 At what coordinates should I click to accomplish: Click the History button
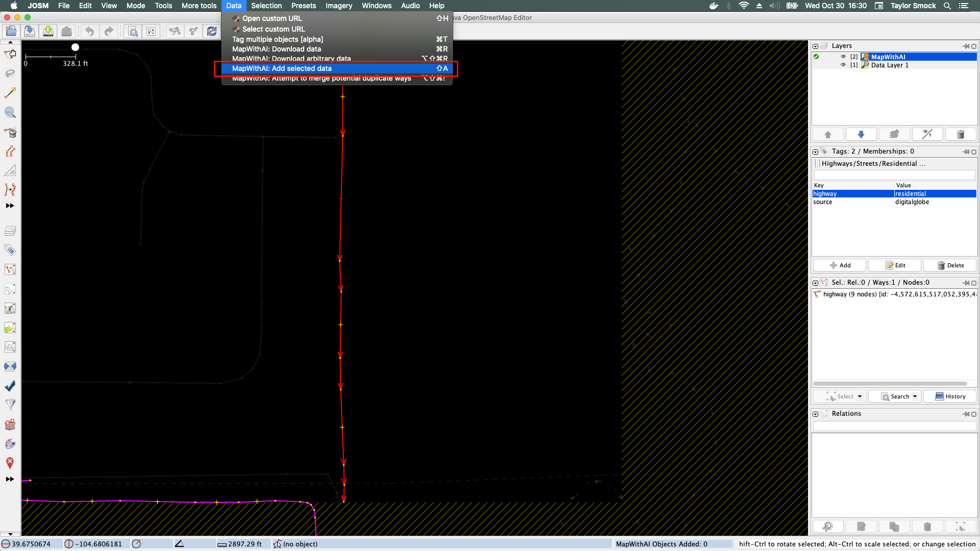tap(950, 396)
